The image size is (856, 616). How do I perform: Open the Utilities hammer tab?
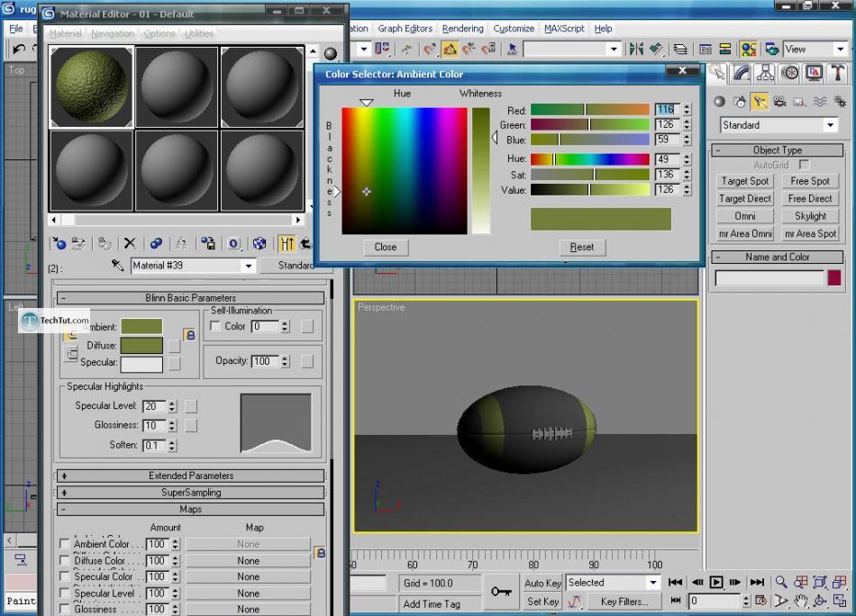click(x=838, y=73)
